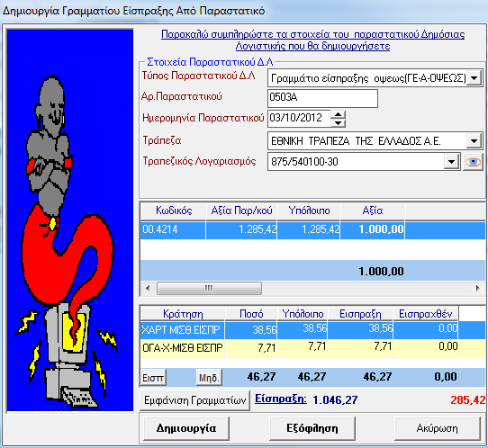
Task: Click the Εξόφληση button
Action: [x=312, y=428]
